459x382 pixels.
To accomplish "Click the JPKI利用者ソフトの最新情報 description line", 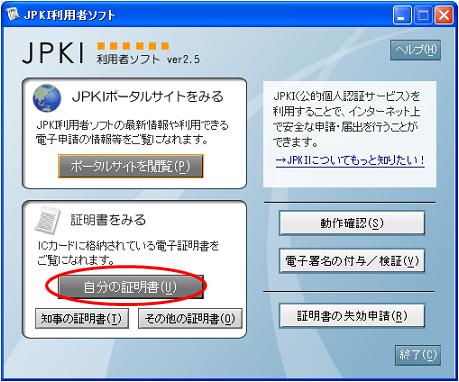I will tap(132, 125).
